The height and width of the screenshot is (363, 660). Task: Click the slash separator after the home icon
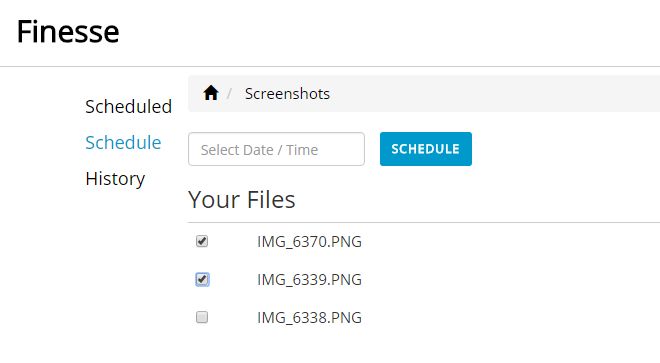tap(229, 93)
